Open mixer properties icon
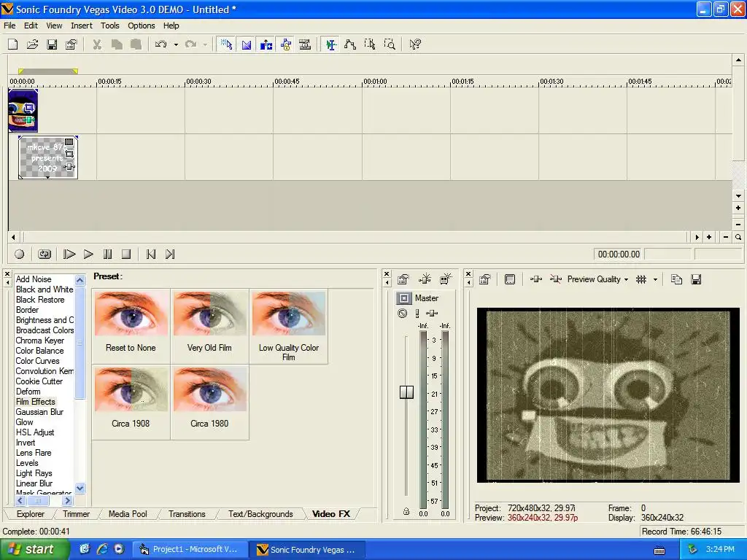 (x=403, y=279)
